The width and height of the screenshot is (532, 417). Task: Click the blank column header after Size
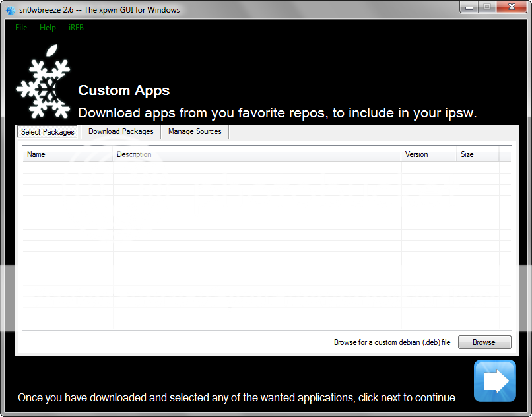coord(504,154)
